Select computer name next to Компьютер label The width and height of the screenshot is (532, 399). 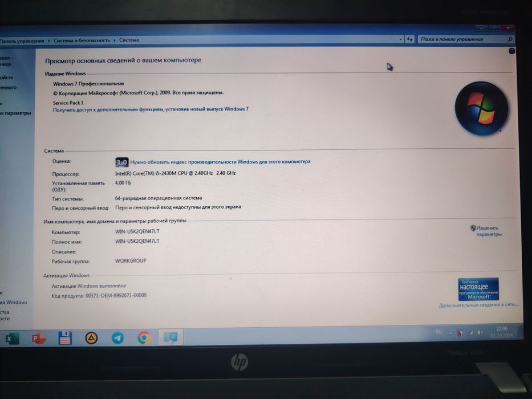tap(137, 231)
